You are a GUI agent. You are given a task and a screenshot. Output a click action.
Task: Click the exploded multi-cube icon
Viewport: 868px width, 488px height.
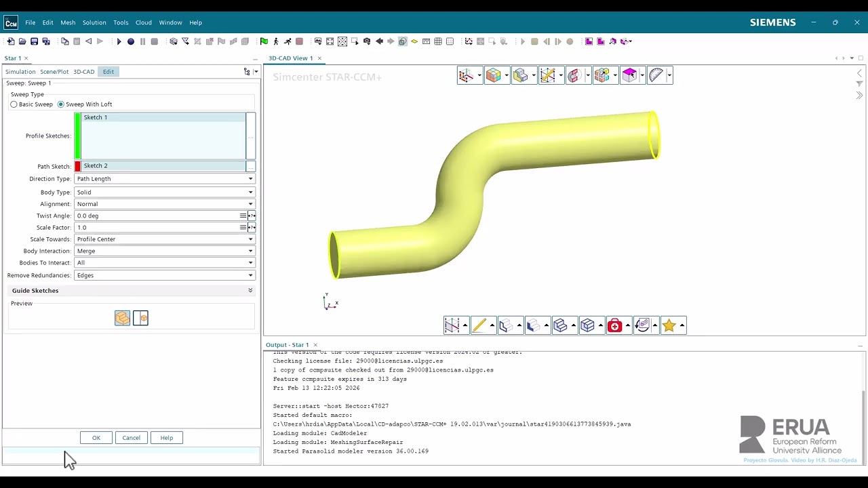pos(601,75)
